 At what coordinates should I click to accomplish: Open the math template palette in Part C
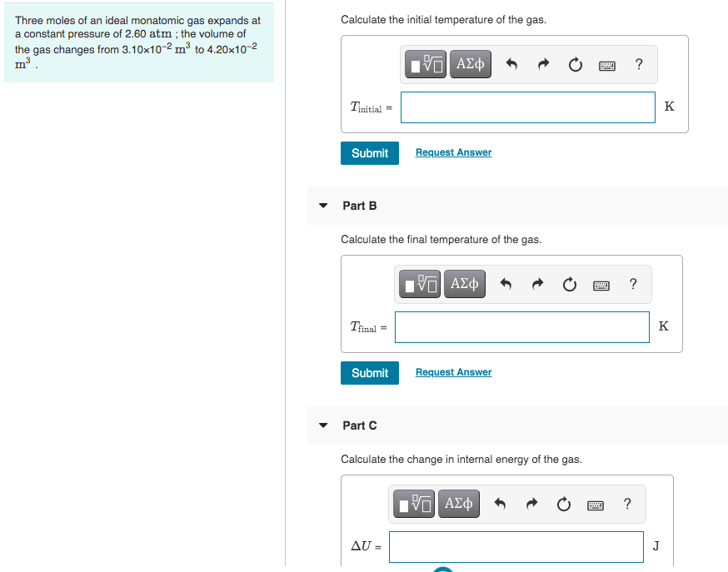click(x=413, y=504)
